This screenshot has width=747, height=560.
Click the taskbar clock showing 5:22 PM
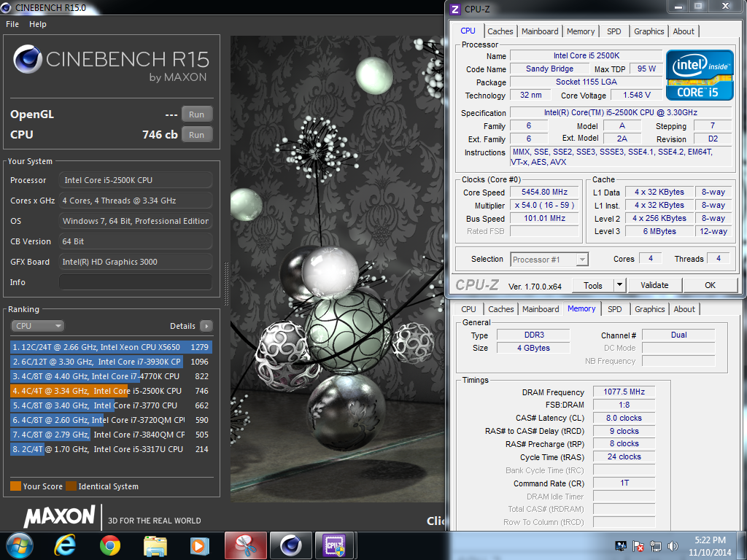pyautogui.click(x=710, y=546)
